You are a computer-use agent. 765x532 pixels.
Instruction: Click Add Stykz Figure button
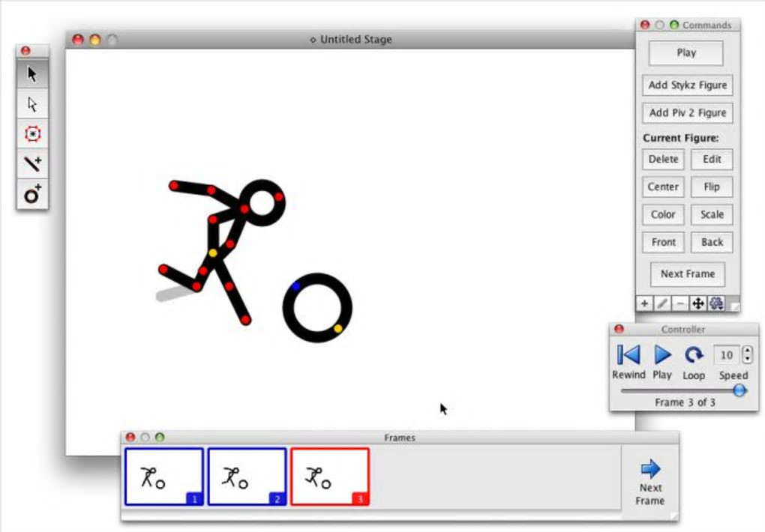click(688, 85)
